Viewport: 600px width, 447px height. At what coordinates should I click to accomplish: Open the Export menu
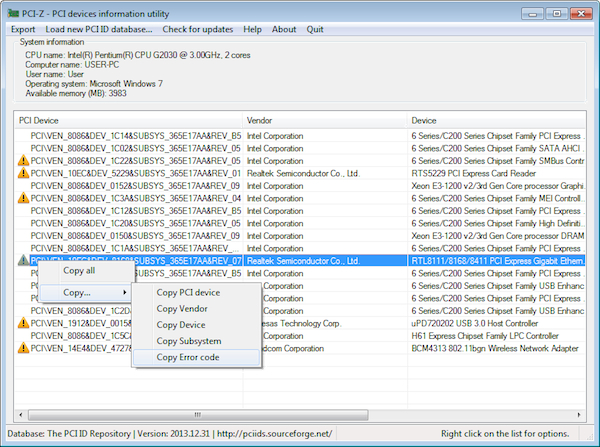point(23,29)
